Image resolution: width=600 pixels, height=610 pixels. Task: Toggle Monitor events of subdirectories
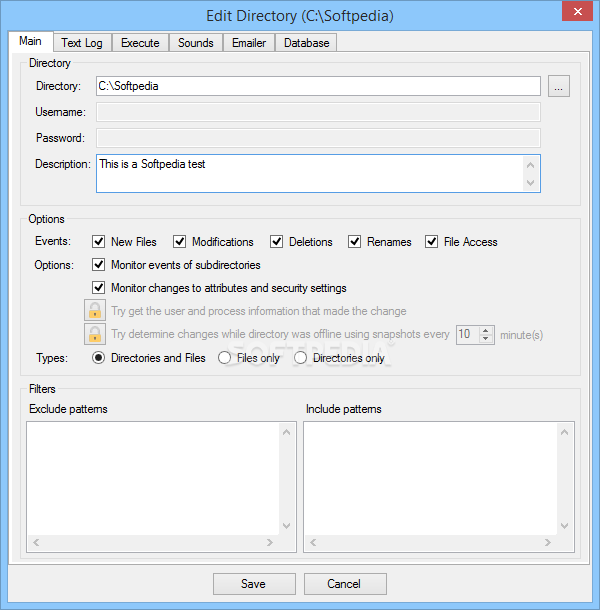click(98, 265)
